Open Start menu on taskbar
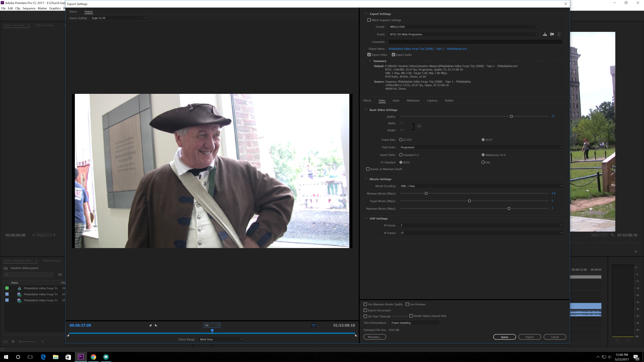This screenshot has width=644, height=362. point(6,357)
